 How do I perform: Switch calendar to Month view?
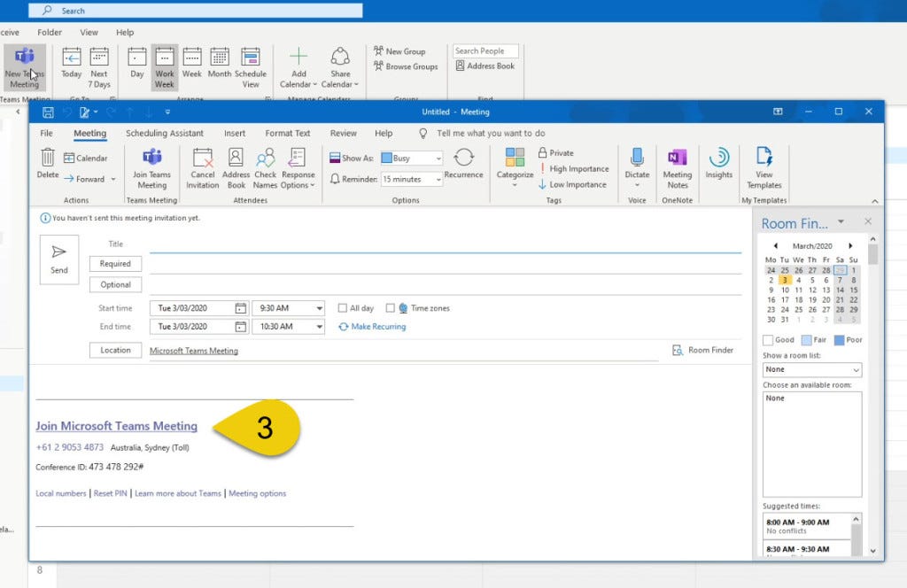click(220, 63)
